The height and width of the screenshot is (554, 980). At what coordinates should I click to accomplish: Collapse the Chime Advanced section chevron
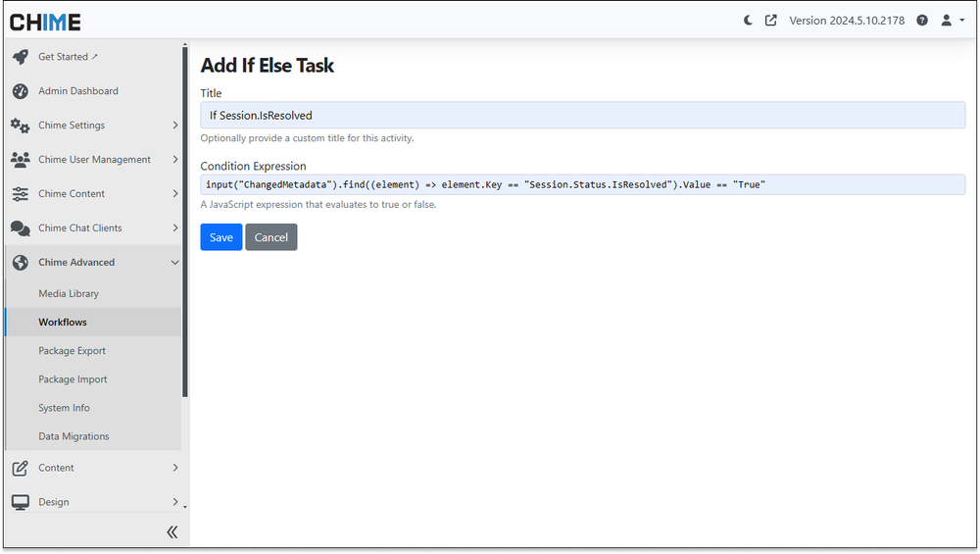[x=175, y=263]
